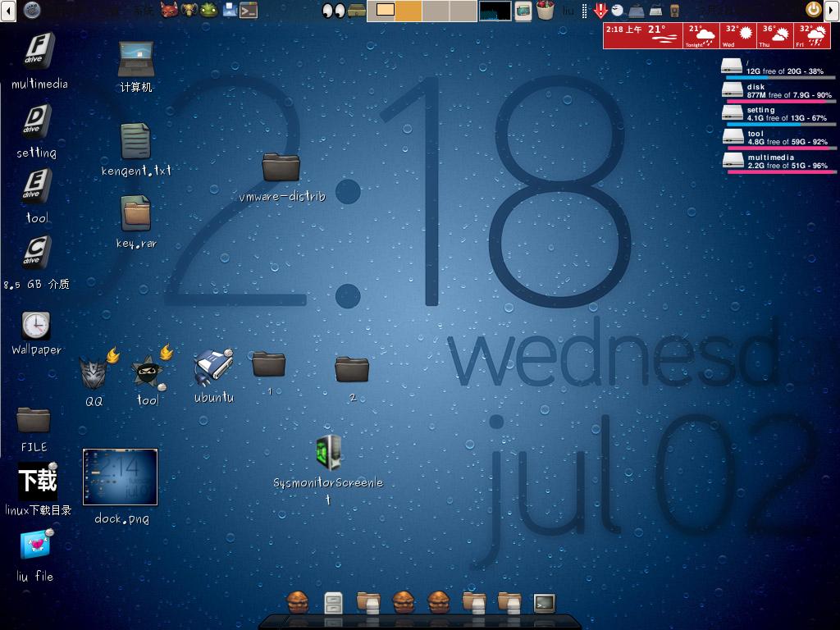The width and height of the screenshot is (840, 630).
Task: Click root disk 12G free of 20G
Action: [x=778, y=69]
